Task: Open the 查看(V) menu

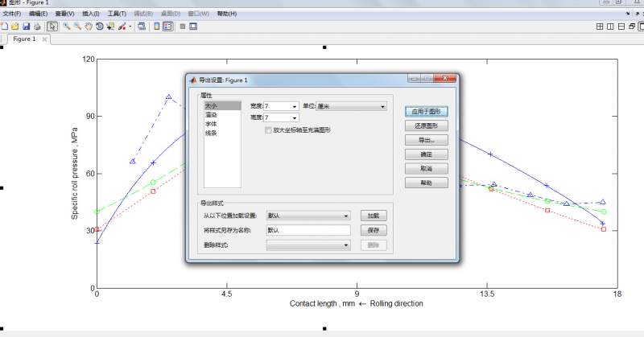Action: (x=65, y=14)
